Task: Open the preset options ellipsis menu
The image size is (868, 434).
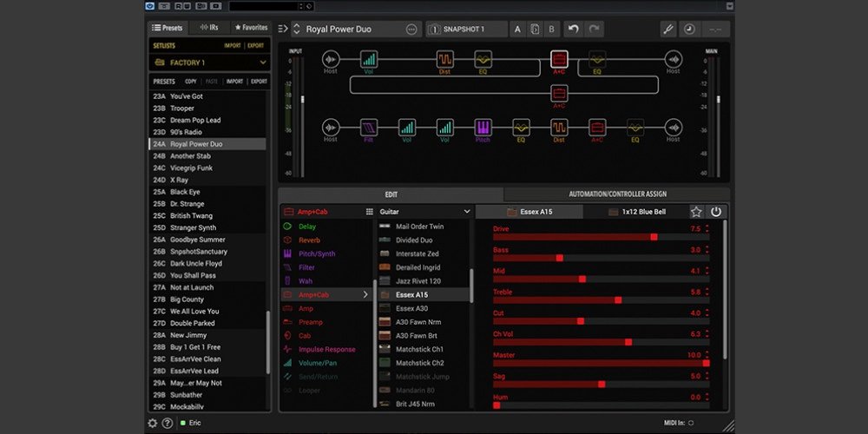Action: point(411,30)
